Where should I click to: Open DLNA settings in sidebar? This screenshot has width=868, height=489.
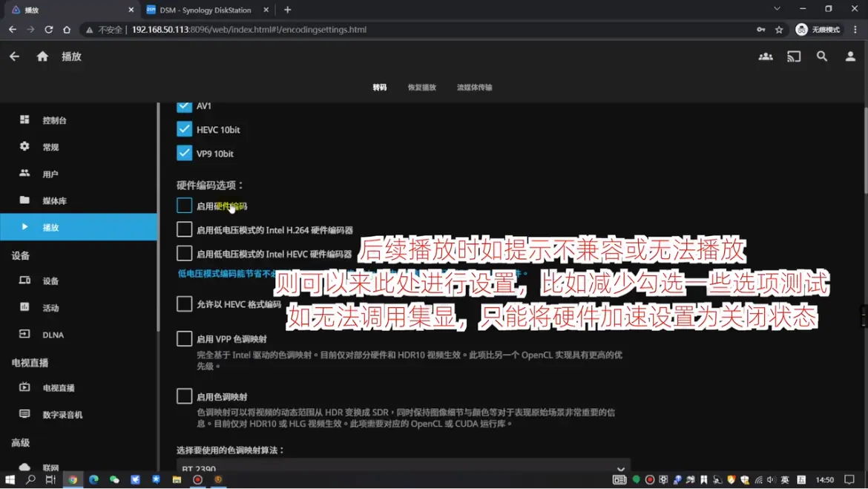pos(53,335)
